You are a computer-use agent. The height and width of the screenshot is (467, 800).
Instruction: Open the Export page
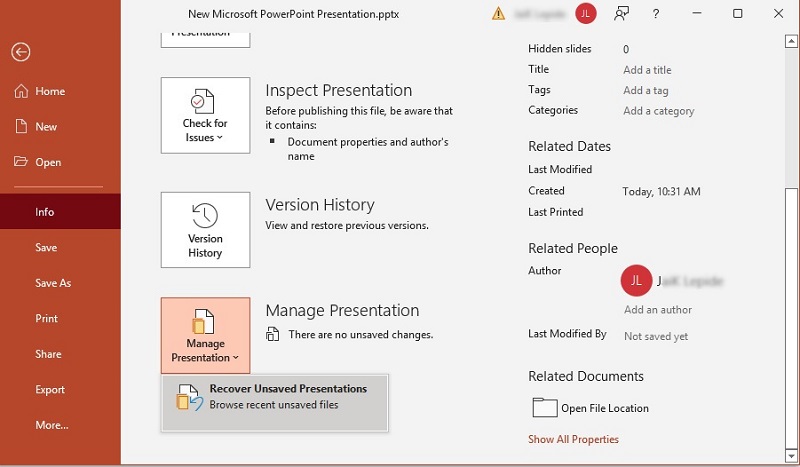(60, 389)
